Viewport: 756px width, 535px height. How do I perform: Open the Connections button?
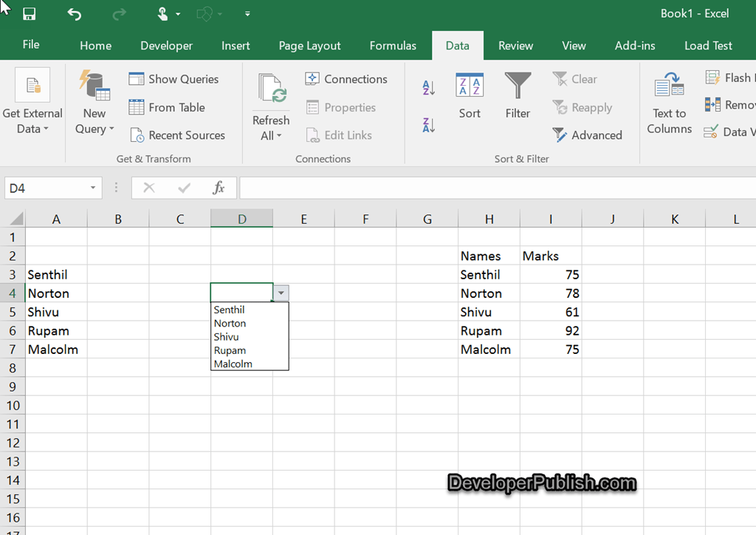tap(346, 78)
